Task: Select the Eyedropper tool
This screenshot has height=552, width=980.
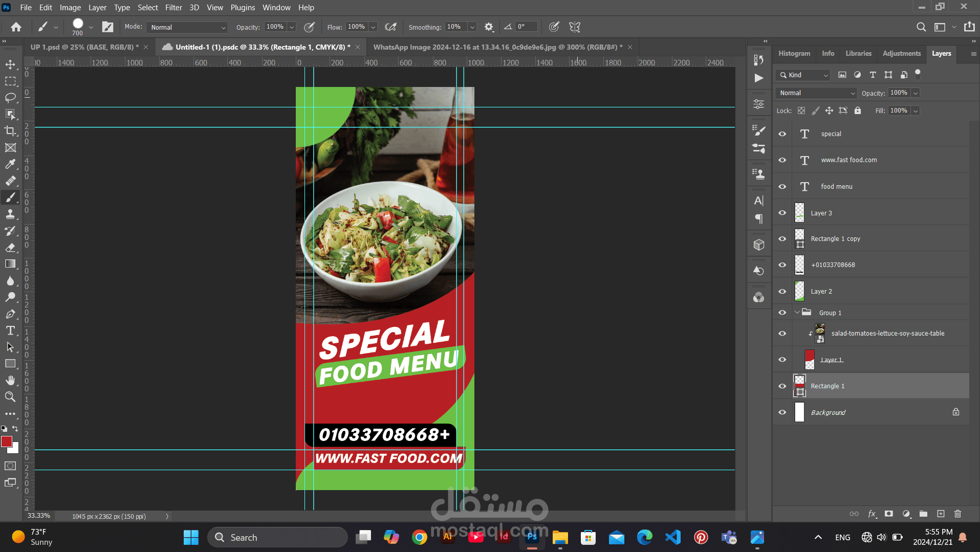Action: click(10, 164)
